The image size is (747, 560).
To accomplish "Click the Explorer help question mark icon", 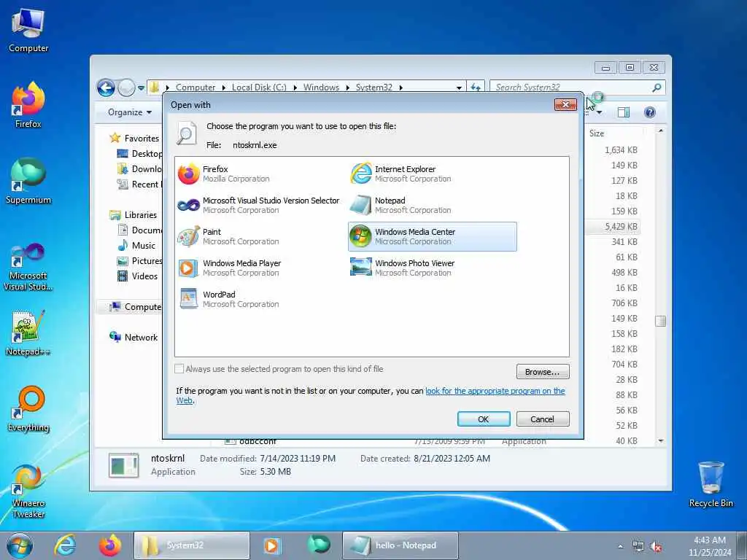I will (649, 112).
